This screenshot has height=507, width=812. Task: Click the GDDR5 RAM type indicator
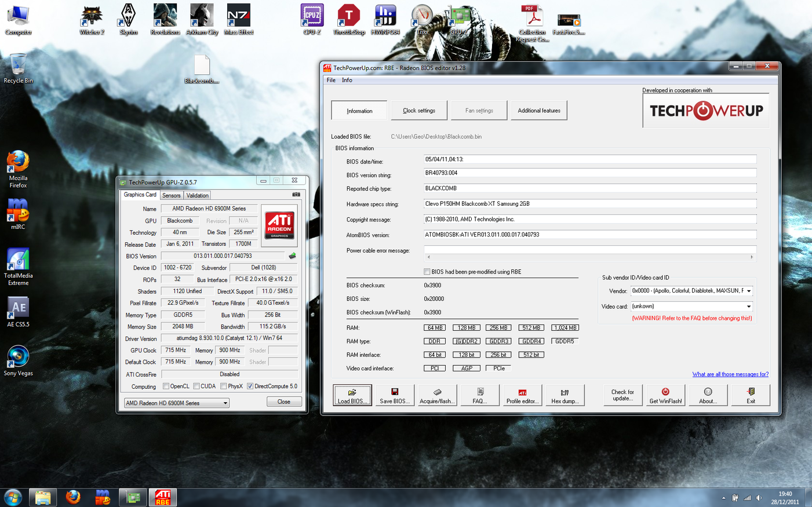(565, 341)
